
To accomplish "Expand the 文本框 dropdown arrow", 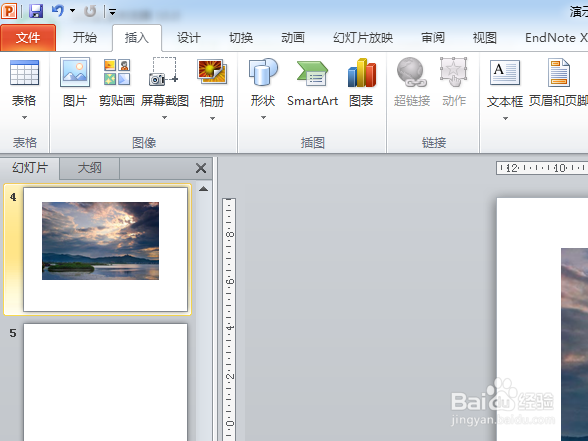I will tap(505, 118).
